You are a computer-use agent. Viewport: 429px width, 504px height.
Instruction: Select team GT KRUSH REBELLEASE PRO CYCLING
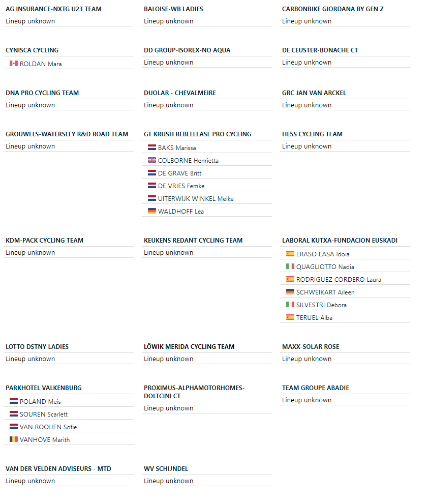(198, 134)
